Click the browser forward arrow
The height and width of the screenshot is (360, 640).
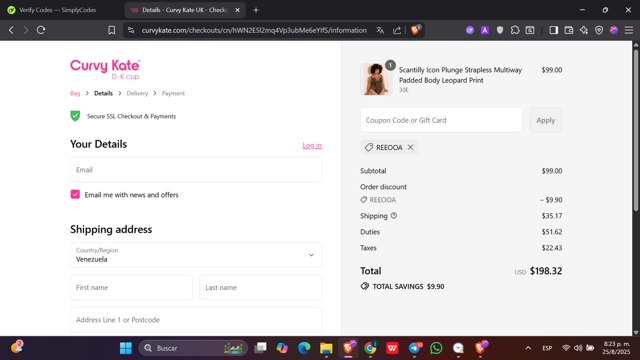26,30
